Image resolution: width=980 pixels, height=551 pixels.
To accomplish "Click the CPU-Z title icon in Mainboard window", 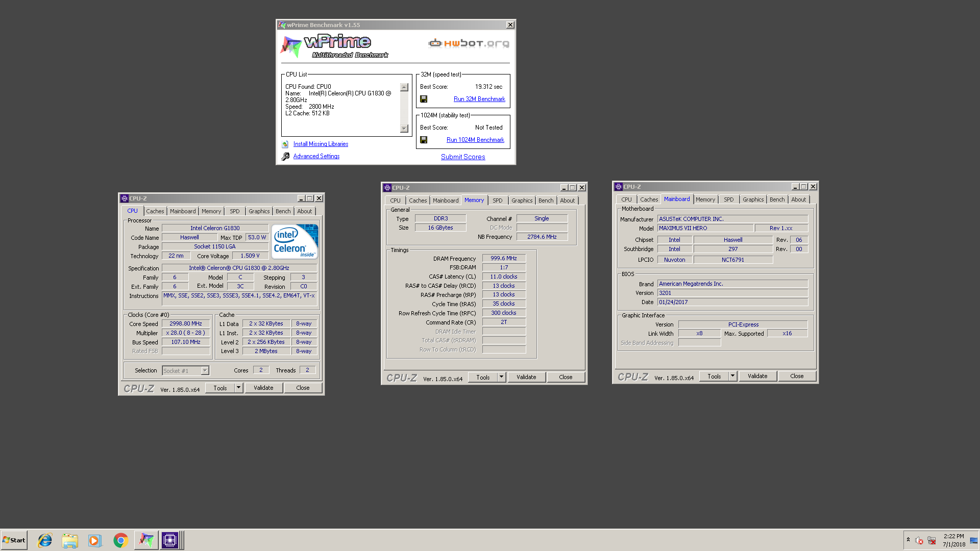I will click(x=619, y=187).
